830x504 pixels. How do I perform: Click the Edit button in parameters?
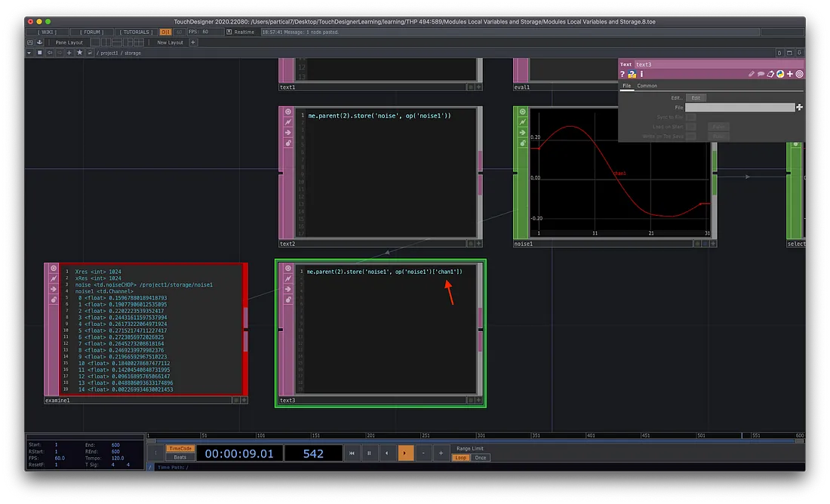[x=696, y=98]
